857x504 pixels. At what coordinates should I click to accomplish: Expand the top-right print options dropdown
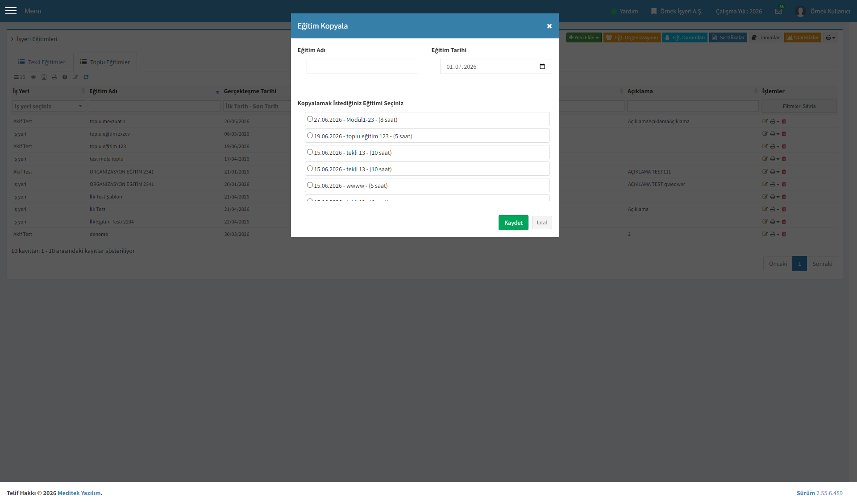(x=831, y=37)
